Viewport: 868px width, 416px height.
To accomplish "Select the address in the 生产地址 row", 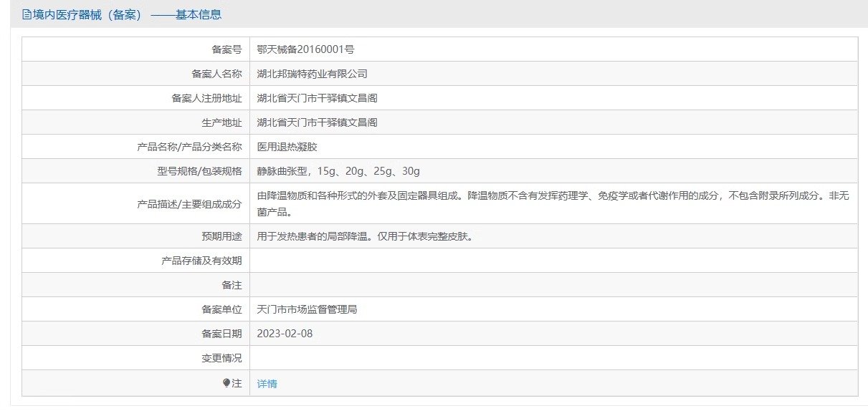I will coord(317,122).
